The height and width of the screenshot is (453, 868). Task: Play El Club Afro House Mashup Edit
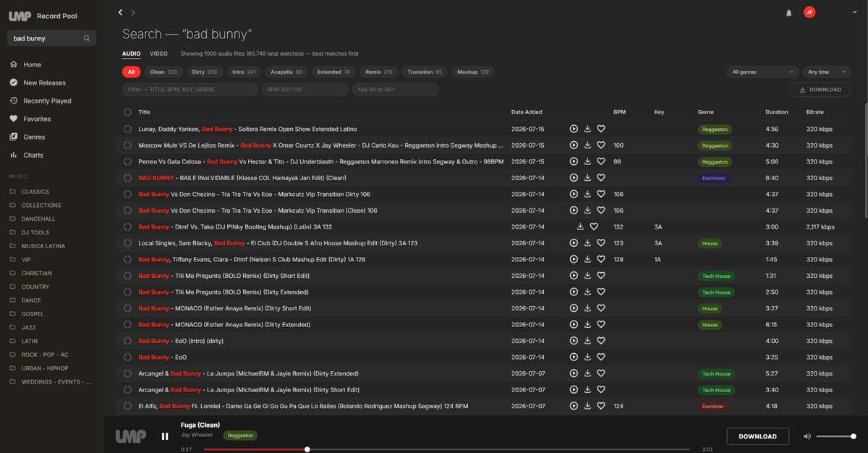(x=574, y=243)
